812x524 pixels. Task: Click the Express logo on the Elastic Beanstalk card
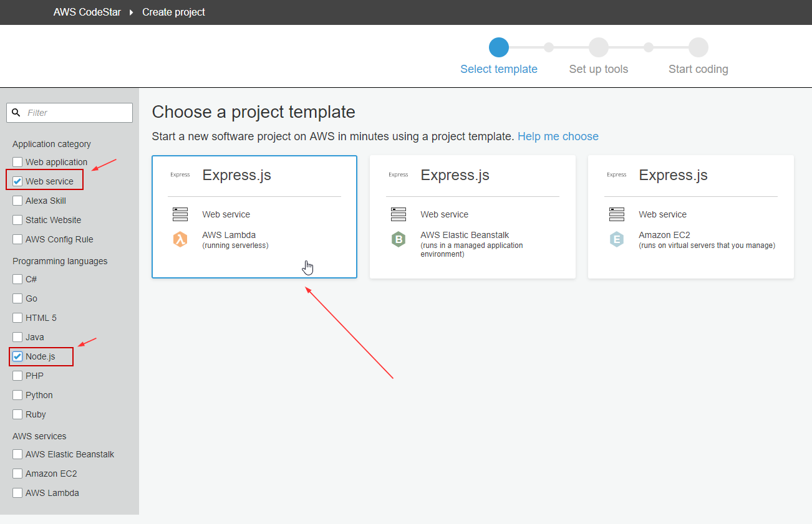pyautogui.click(x=399, y=175)
